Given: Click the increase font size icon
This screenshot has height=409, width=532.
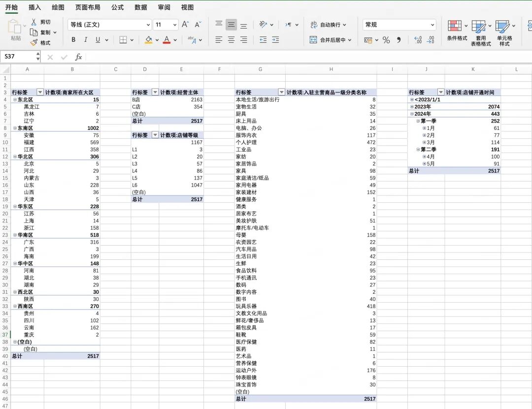Looking at the screenshot, I should [x=185, y=25].
